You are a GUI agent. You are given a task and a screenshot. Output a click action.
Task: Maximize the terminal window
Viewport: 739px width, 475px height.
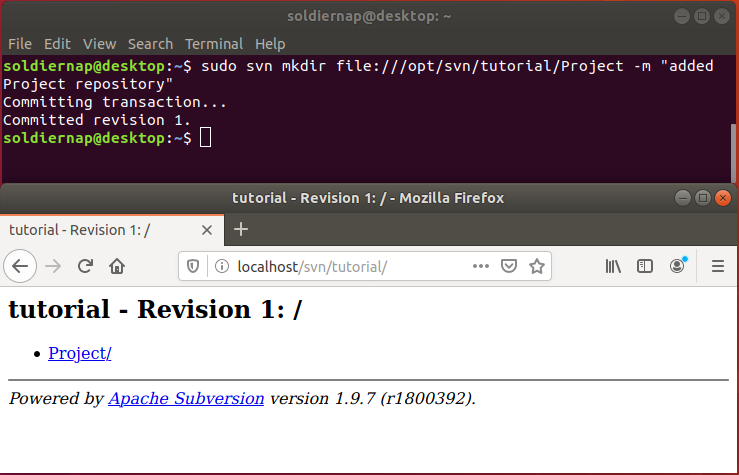pyautogui.click(x=702, y=16)
